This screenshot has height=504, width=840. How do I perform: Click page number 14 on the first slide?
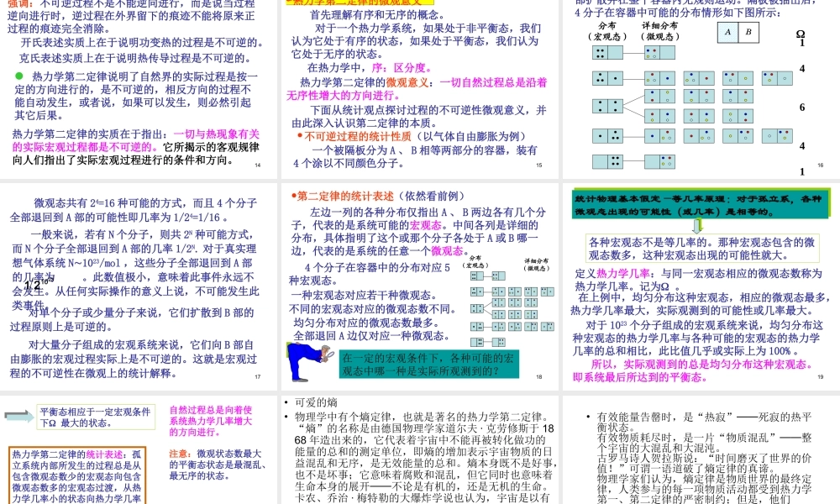point(257,165)
